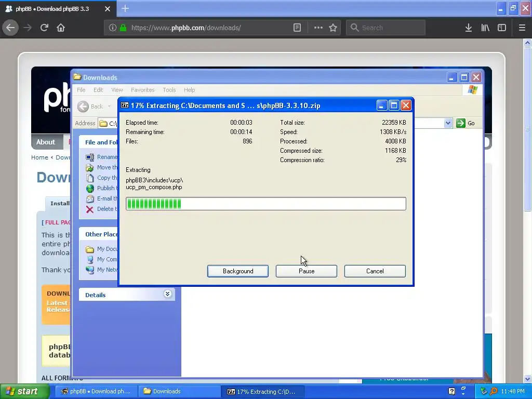532x399 pixels.
Task: Open a new Firefox tab
Action: (x=125, y=8)
